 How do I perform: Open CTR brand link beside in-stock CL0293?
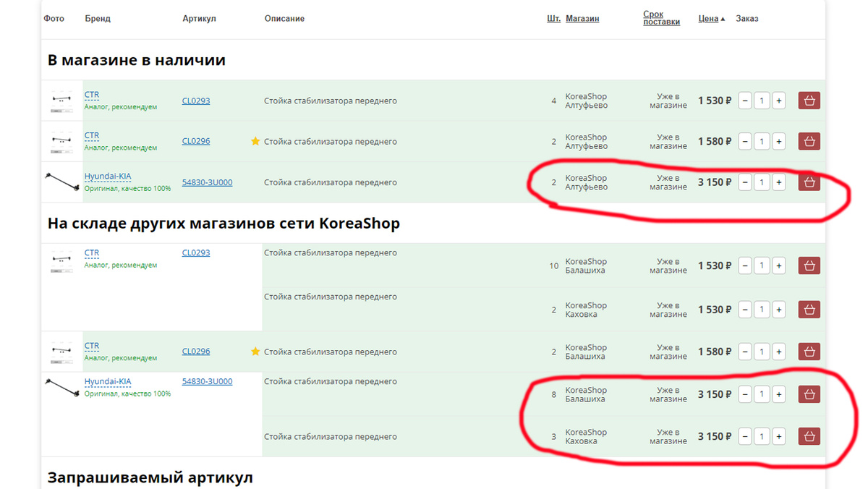(x=92, y=95)
